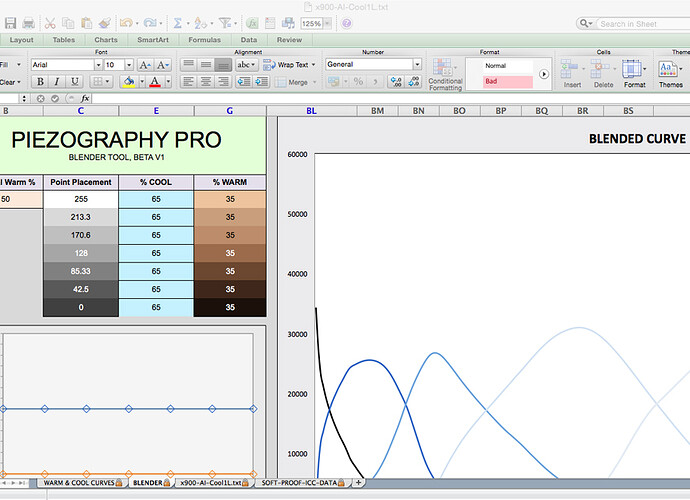The height and width of the screenshot is (500, 690).
Task: Click the AutoSum sigma icon
Action: pyautogui.click(x=177, y=22)
